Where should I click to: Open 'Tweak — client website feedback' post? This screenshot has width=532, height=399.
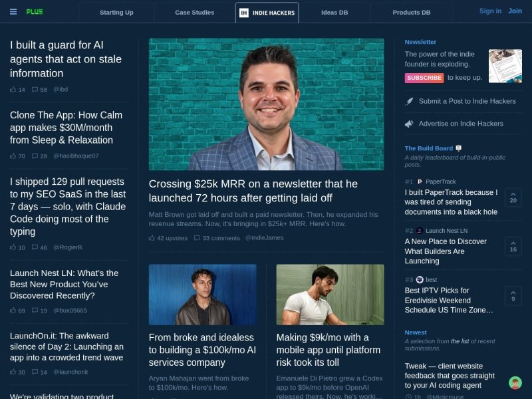coord(450,376)
